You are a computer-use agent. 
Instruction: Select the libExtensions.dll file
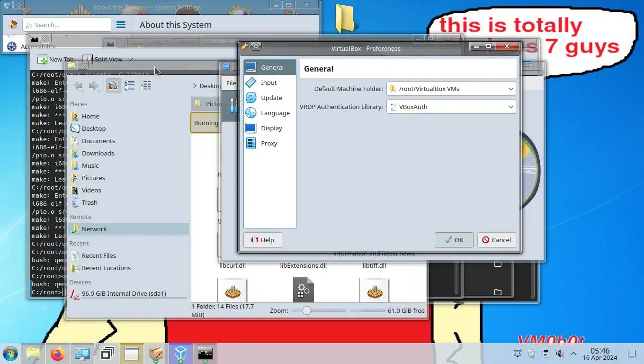point(304,265)
